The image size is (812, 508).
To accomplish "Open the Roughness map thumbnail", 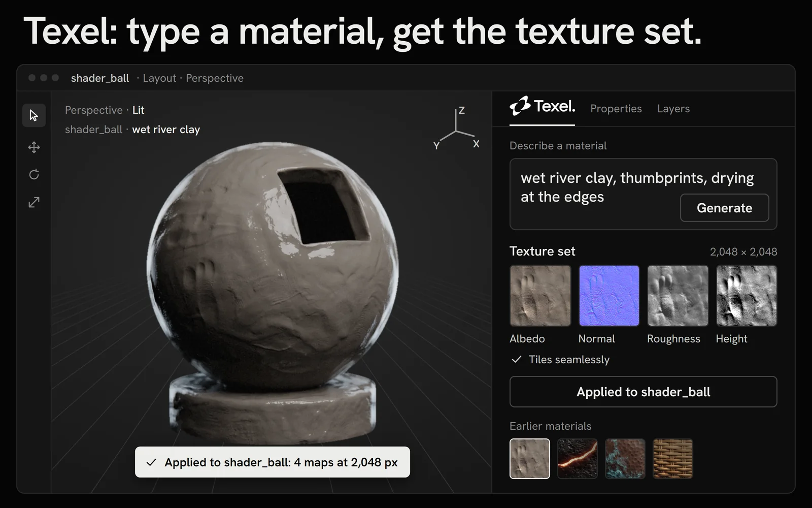I will click(678, 296).
